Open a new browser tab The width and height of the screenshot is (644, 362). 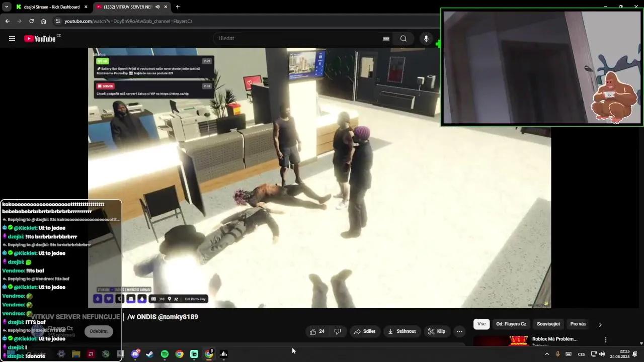[178, 7]
